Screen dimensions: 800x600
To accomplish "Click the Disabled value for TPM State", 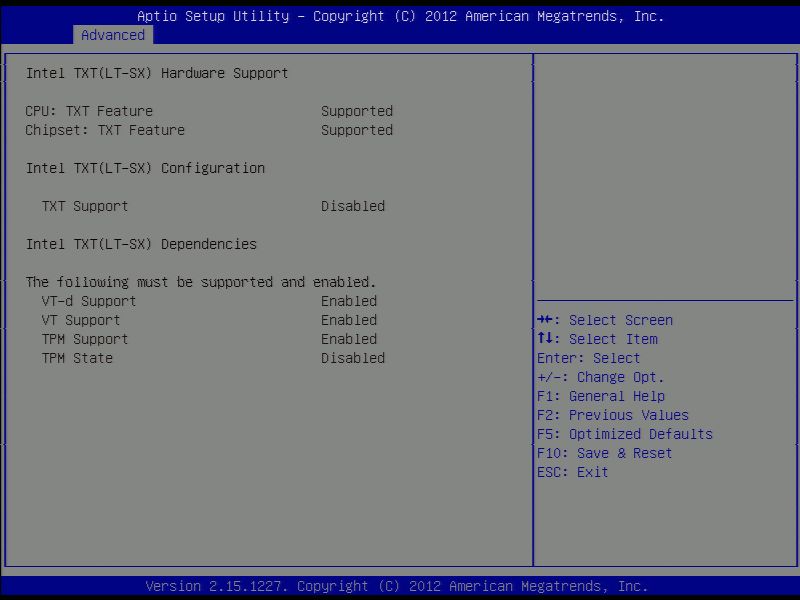I will [353, 358].
